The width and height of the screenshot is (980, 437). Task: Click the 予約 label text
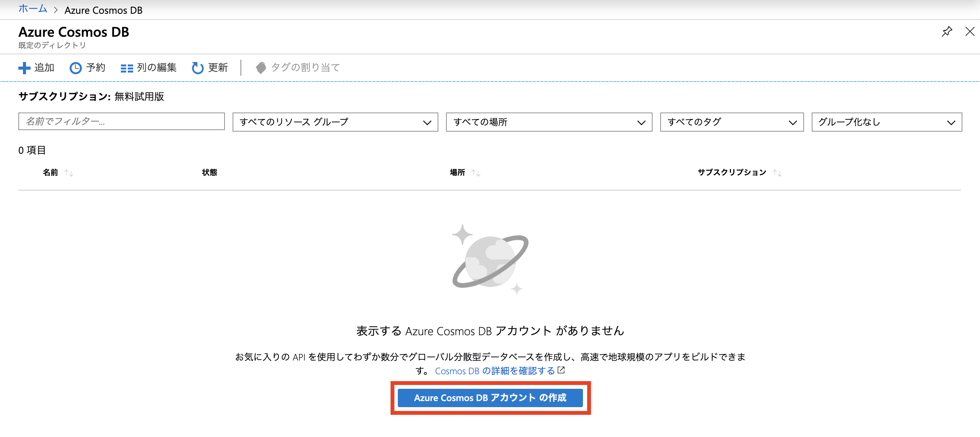(x=96, y=68)
